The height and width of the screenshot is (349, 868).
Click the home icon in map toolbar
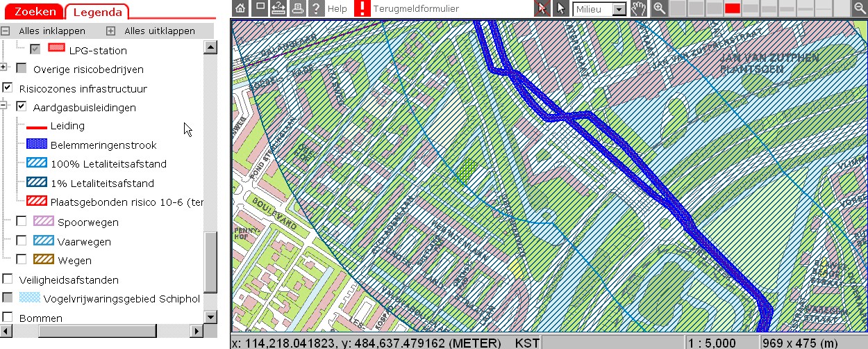(x=240, y=9)
